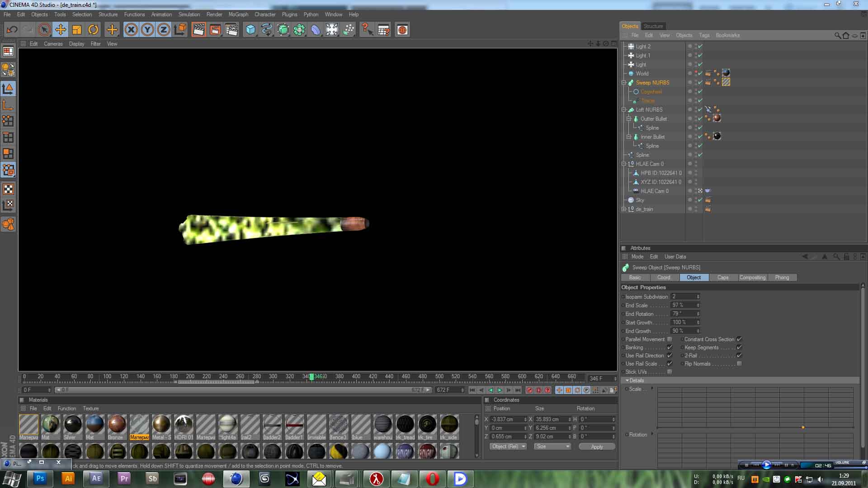Enable the Flip Normals checkbox

(x=739, y=364)
